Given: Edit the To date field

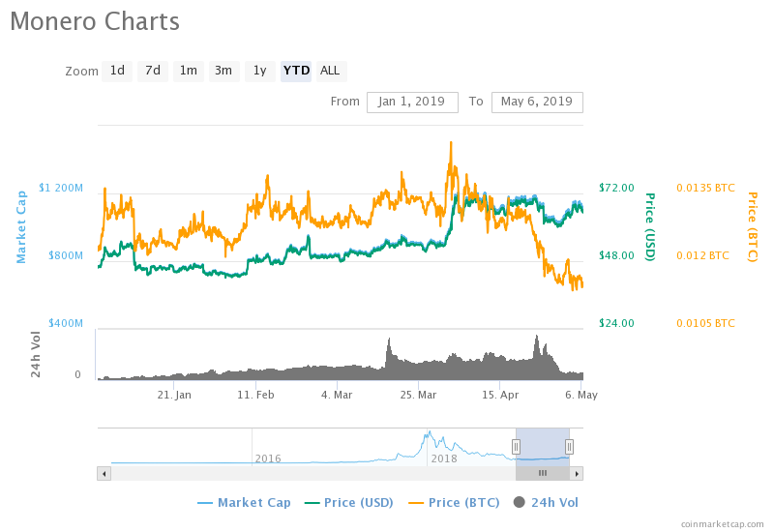Looking at the screenshot, I should tap(537, 103).
